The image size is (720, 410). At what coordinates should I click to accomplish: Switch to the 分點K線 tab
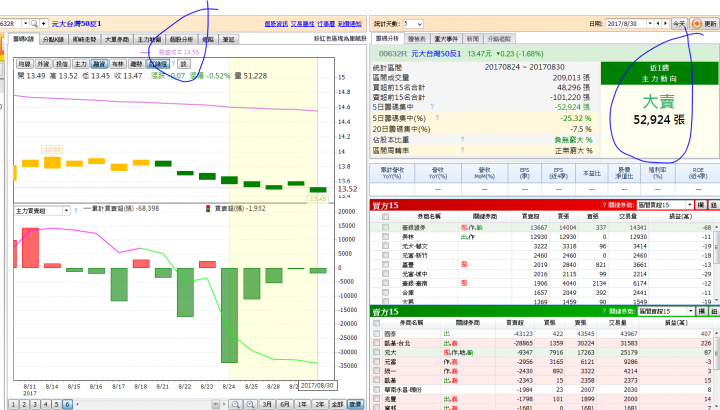pyautogui.click(x=53, y=39)
